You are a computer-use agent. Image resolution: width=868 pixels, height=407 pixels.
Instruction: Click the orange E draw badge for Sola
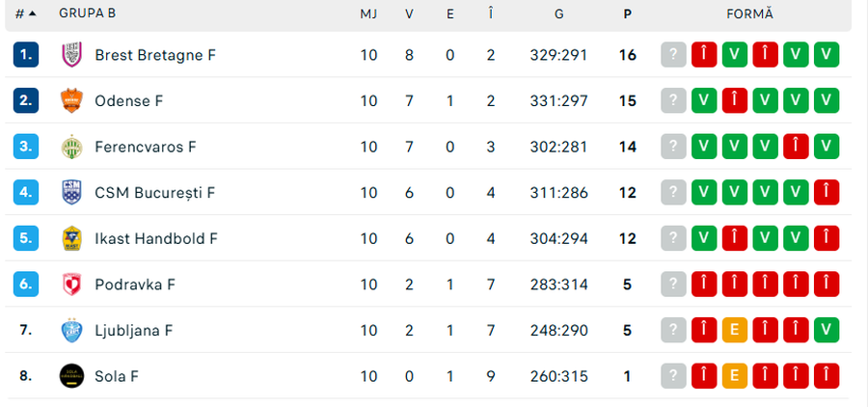pyautogui.click(x=734, y=376)
